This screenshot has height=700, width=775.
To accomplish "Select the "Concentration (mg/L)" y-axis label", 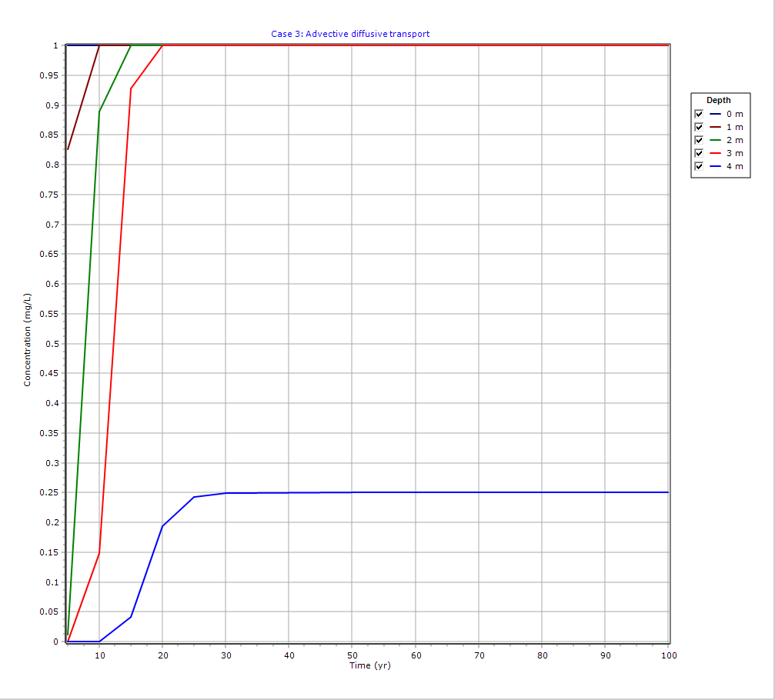I will (x=28, y=339).
